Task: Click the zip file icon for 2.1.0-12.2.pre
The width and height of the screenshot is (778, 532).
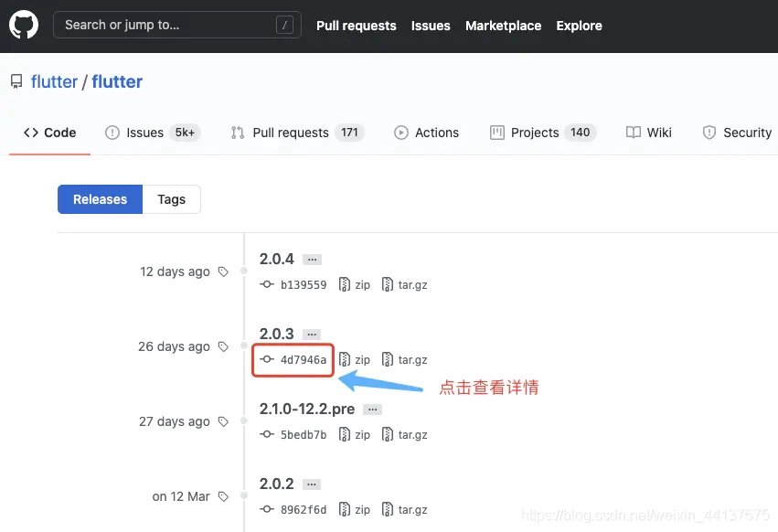Action: [345, 434]
